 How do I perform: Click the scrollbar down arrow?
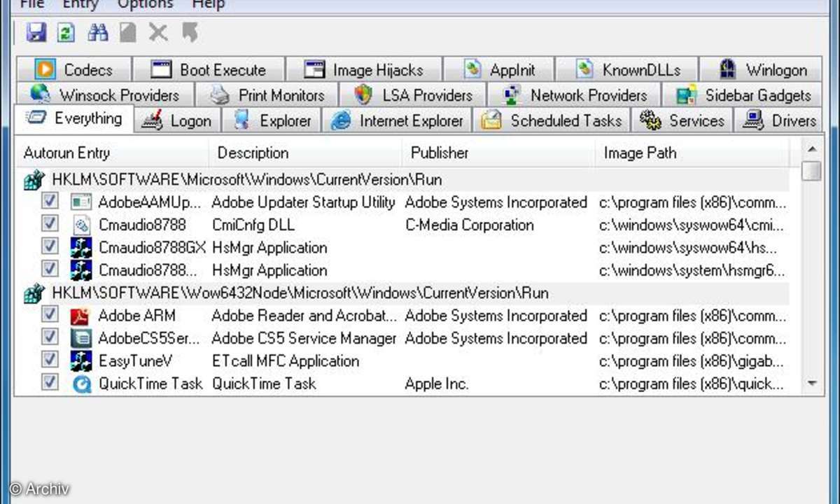811,384
